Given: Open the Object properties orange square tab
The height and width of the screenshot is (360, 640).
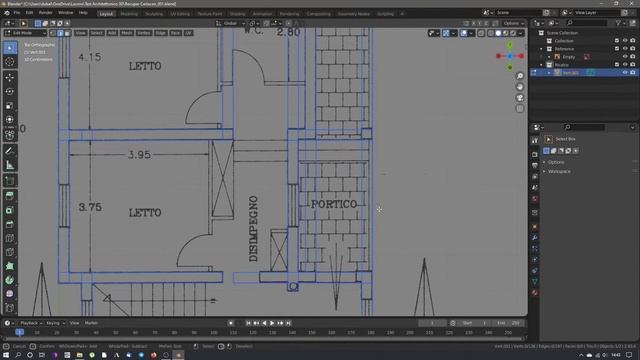Looking at the screenshot, I should coord(535,227).
